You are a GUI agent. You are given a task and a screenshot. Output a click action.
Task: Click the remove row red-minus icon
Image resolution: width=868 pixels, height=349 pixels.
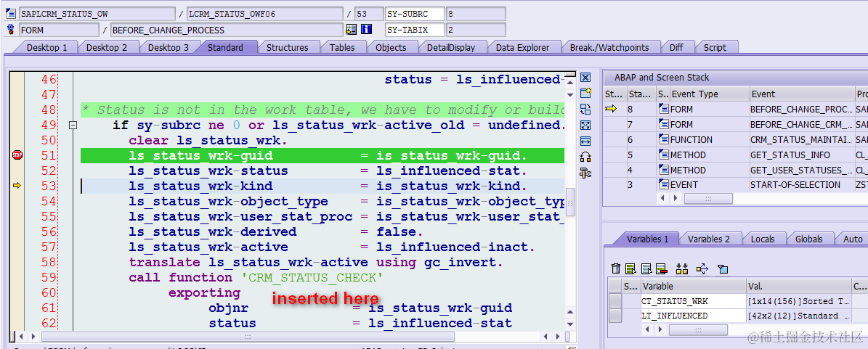660,268
